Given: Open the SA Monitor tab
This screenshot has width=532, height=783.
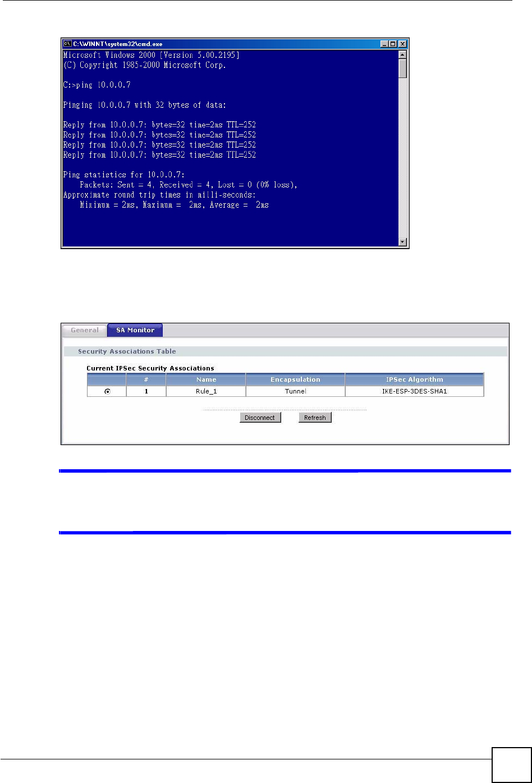Looking at the screenshot, I should (x=135, y=330).
